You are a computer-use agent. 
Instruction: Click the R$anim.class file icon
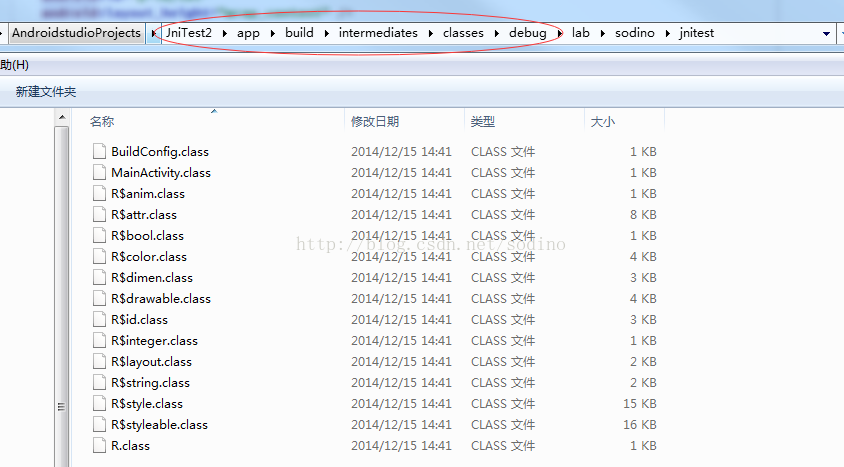coord(98,194)
